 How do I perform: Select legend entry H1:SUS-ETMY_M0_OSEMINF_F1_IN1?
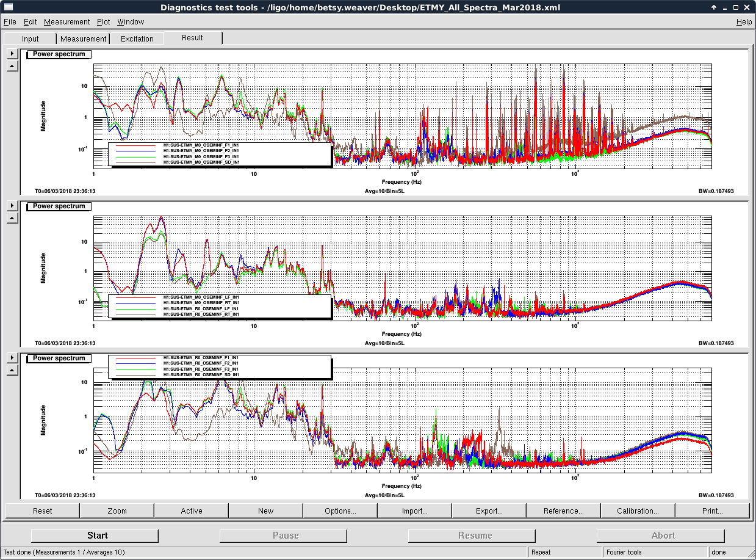coord(201,146)
